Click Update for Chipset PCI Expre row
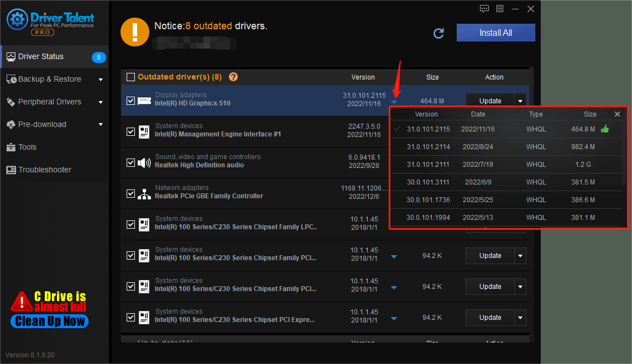Image resolution: width=632 pixels, height=364 pixels. coord(490,318)
